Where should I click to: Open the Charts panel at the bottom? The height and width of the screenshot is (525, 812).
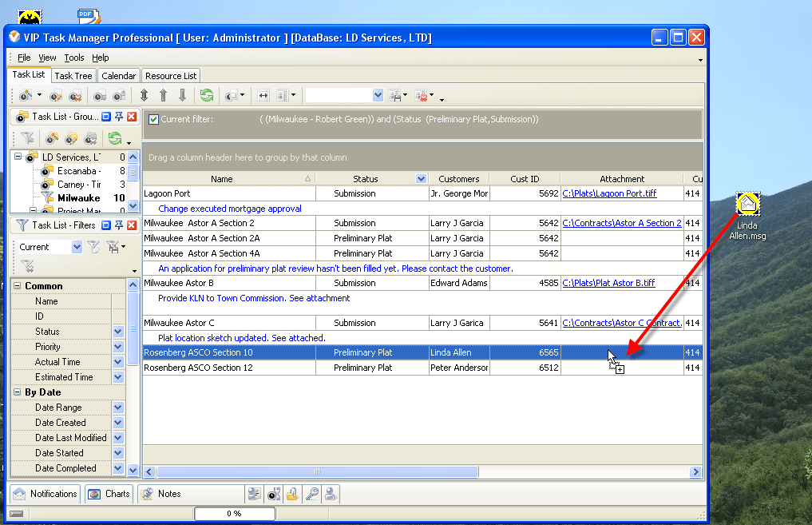click(109, 494)
